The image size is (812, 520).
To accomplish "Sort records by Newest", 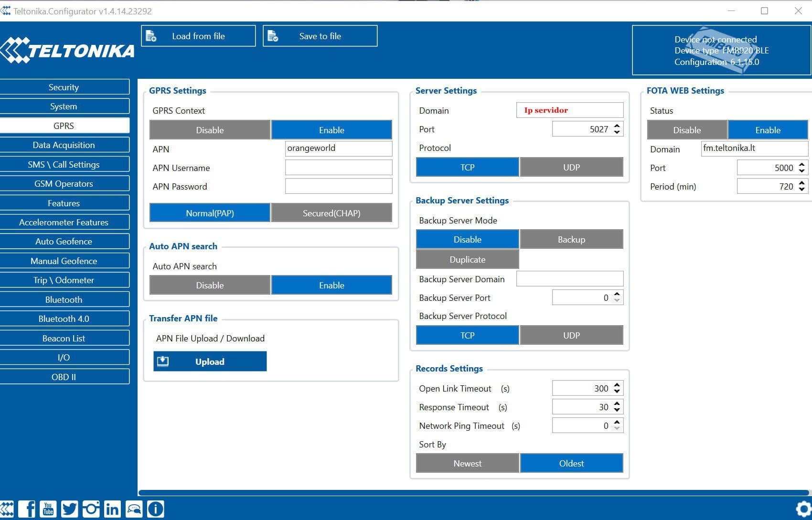I will coord(467,463).
